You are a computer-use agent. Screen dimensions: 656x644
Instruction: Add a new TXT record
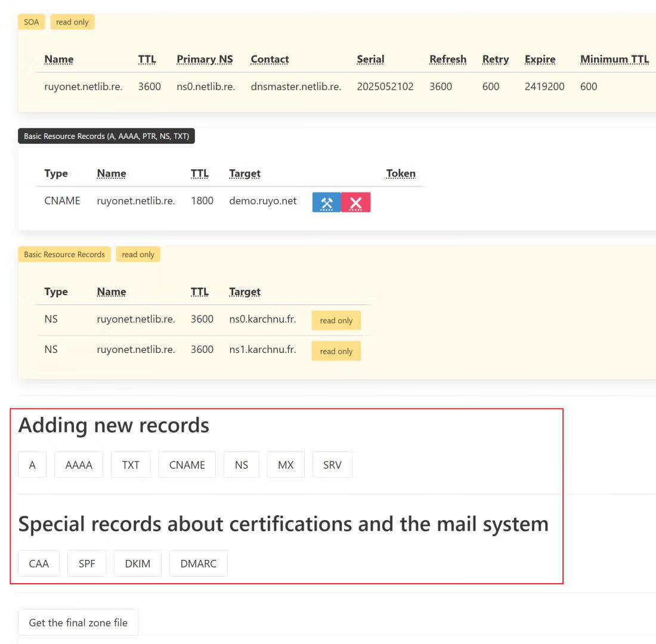pos(131,465)
